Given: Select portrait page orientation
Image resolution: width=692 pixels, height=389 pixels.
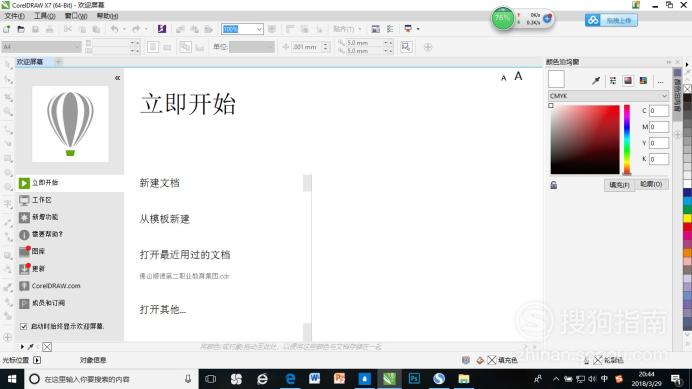Looking at the screenshot, I should click(153, 47).
